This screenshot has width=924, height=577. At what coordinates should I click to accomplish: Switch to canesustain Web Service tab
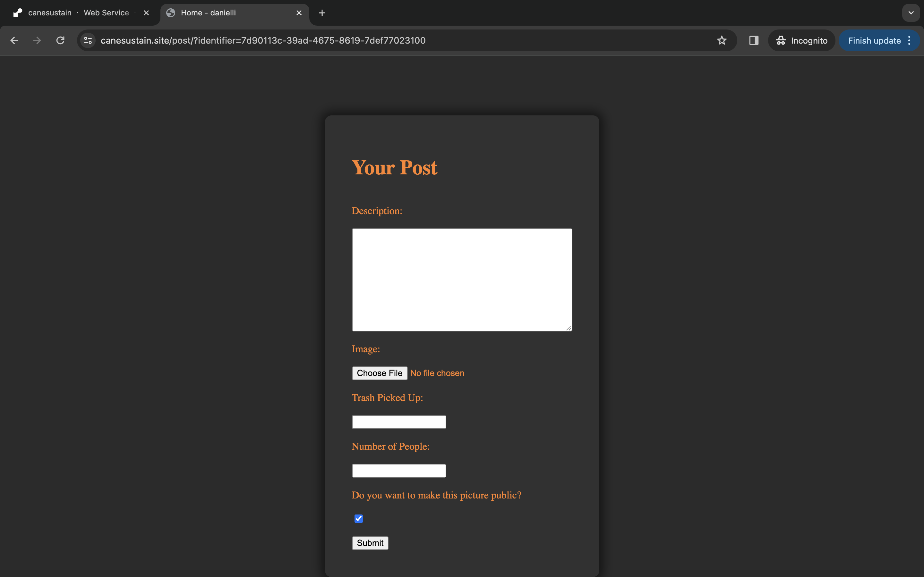pos(78,13)
